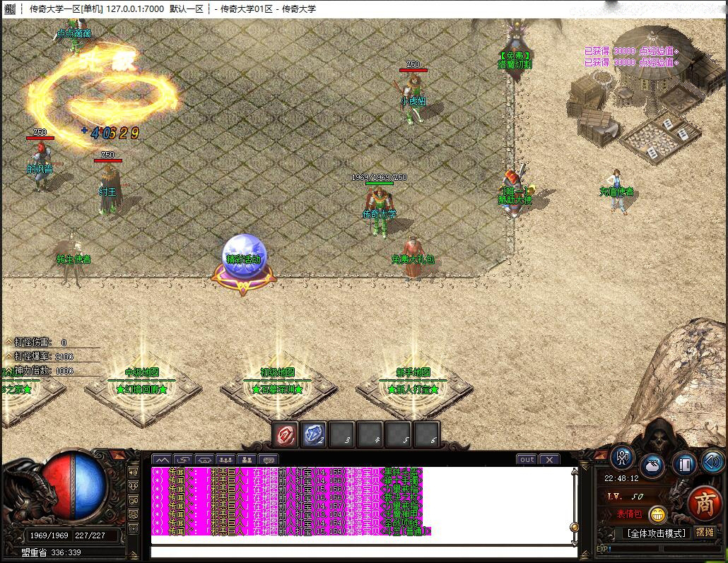Viewport: 728px width, 563px height.
Task: Click the fourth small side icon by orb
Action: 134,514
